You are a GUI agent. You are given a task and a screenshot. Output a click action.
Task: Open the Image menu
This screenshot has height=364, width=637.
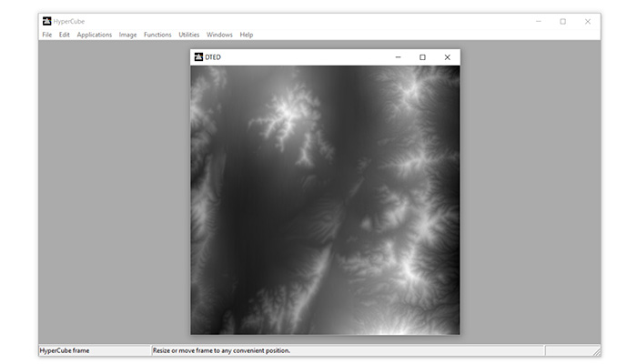[128, 35]
